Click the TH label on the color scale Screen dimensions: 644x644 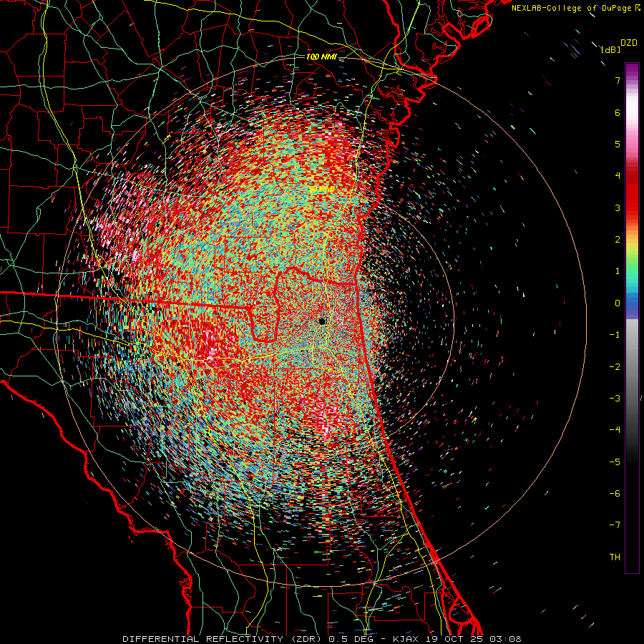615,557
